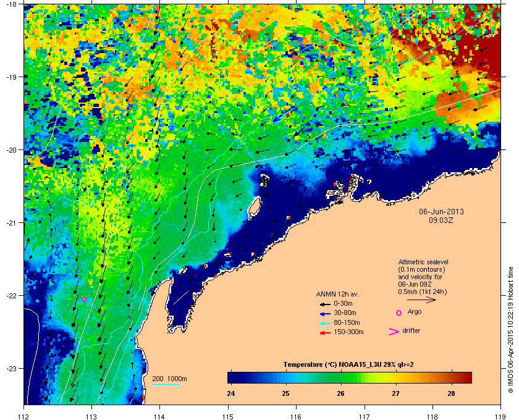Click the 'Altimetric sealevel' text
This screenshot has height=420, width=519.
click(x=423, y=262)
